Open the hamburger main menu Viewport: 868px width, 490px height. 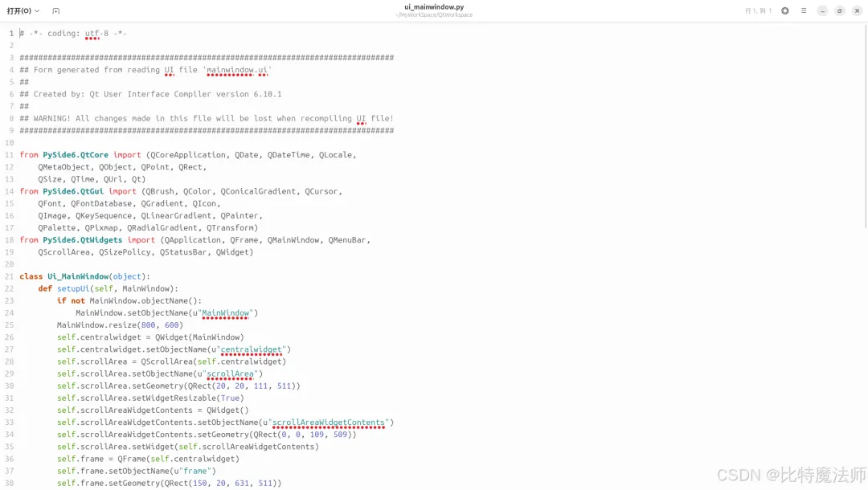[x=804, y=10]
